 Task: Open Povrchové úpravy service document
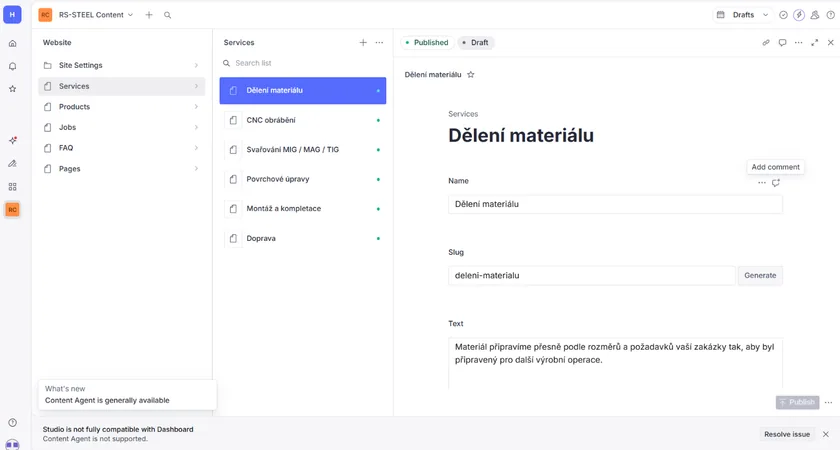[x=303, y=179]
